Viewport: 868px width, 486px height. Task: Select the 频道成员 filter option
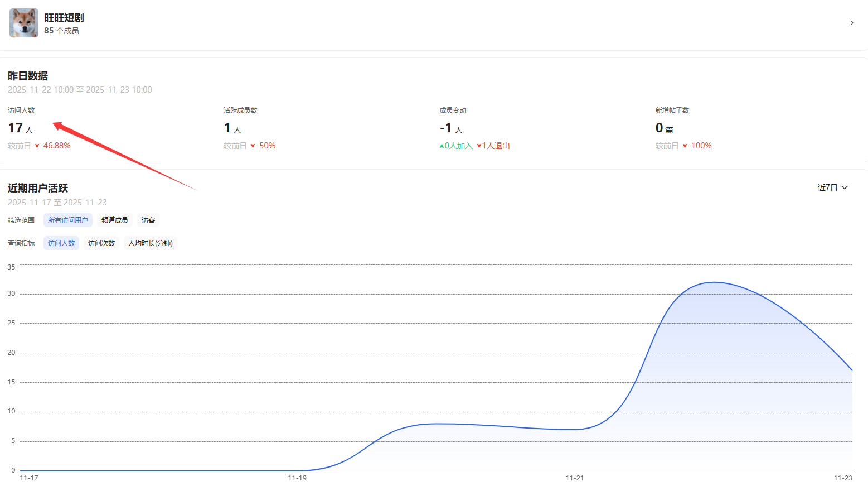(x=114, y=220)
